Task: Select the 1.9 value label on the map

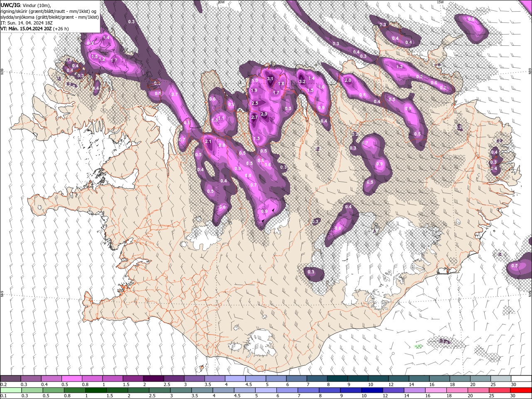Action: (x=254, y=90)
